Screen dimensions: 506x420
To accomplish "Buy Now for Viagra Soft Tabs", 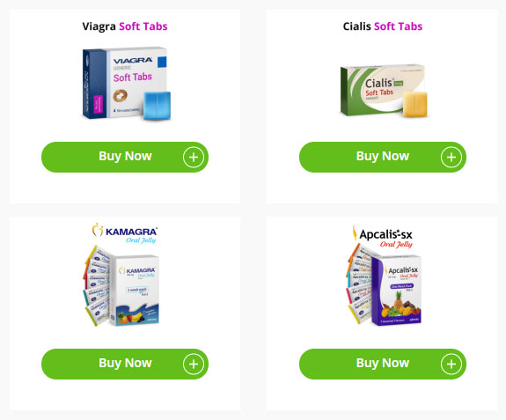I will click(x=125, y=158).
